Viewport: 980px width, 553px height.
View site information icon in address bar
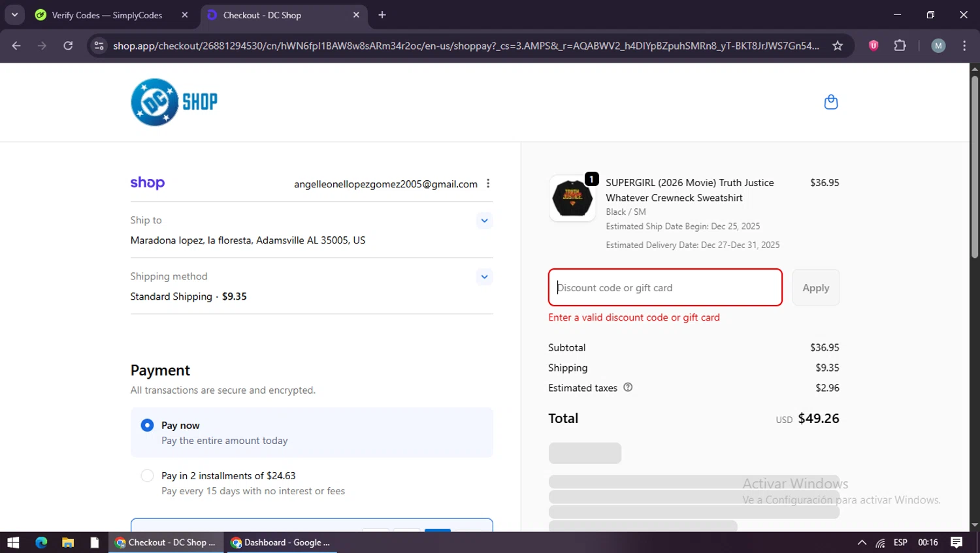click(99, 46)
